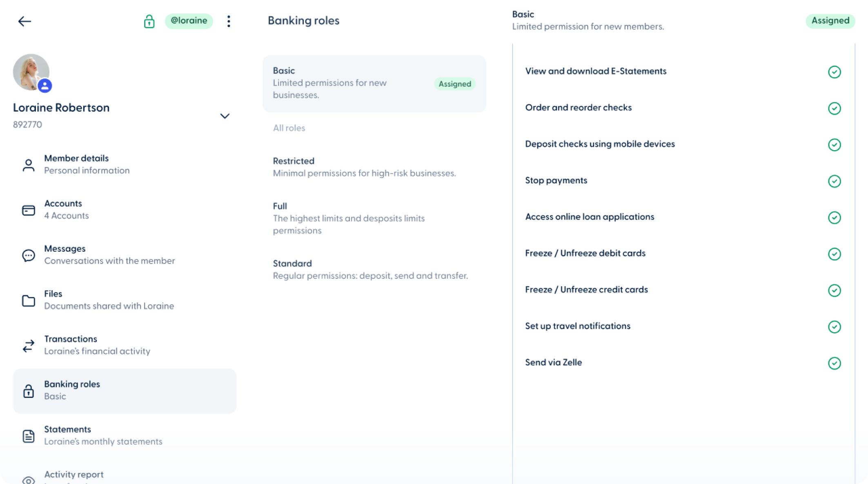Click the Files folder icon

coord(29,301)
